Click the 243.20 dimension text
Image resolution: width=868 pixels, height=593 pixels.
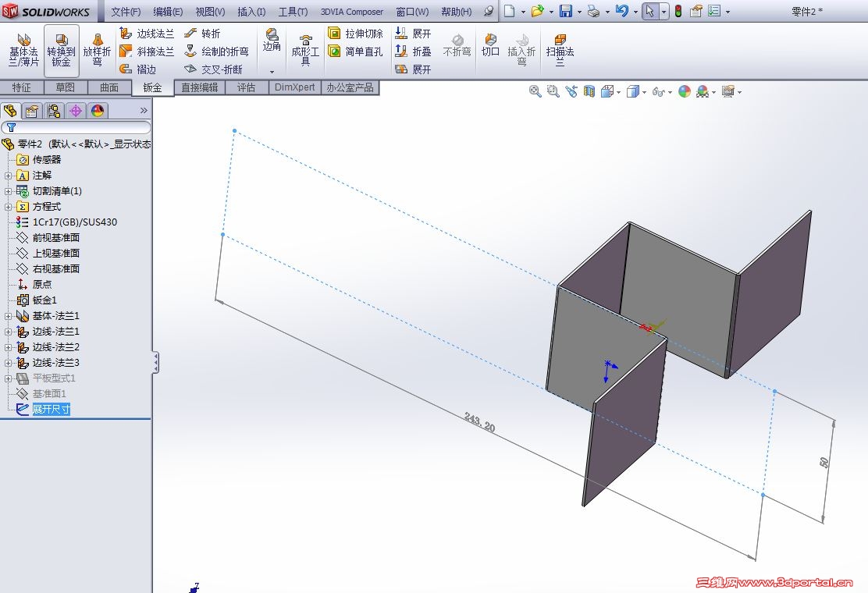[480, 423]
